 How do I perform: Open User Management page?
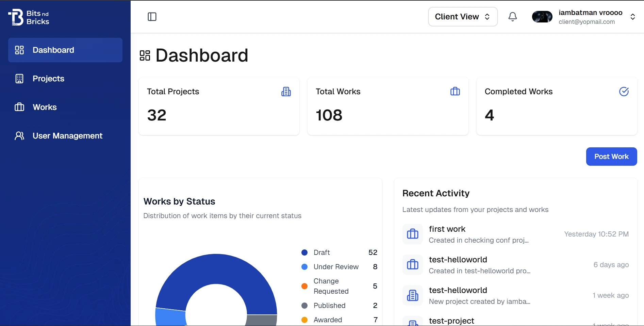tap(67, 136)
